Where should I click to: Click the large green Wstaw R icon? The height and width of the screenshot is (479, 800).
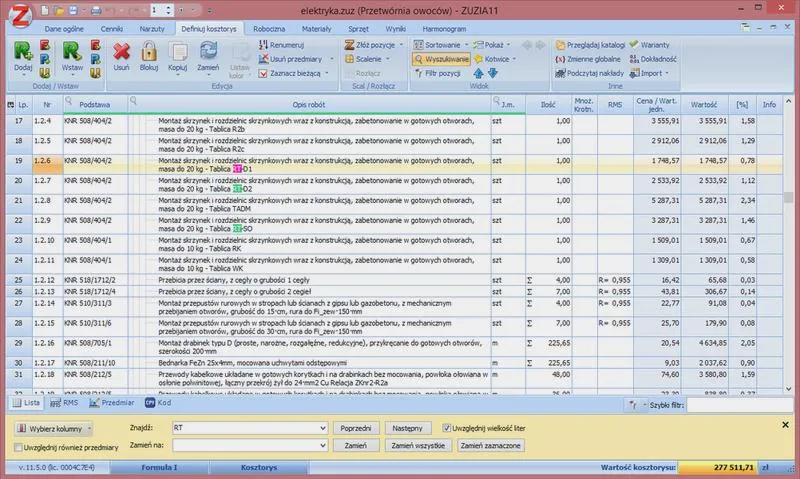72,52
